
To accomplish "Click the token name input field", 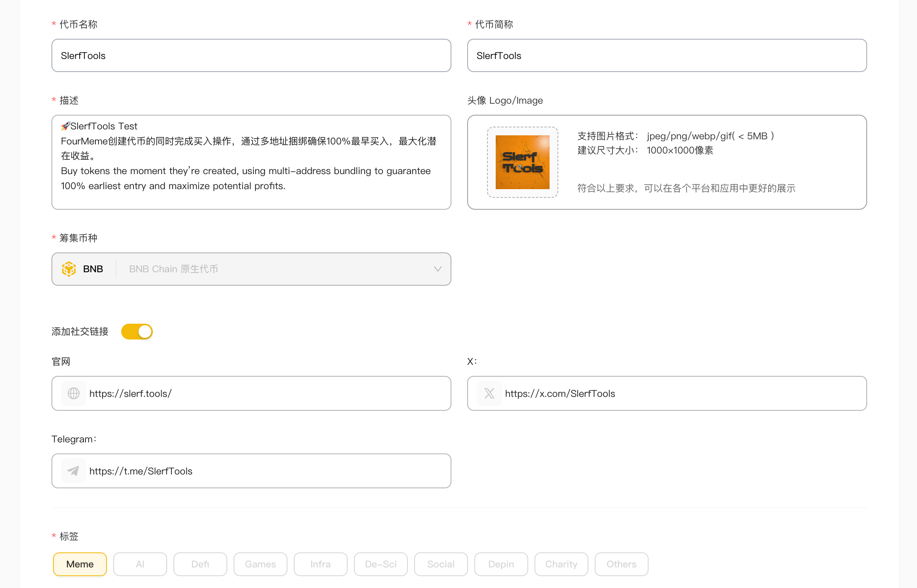I will pos(251,55).
